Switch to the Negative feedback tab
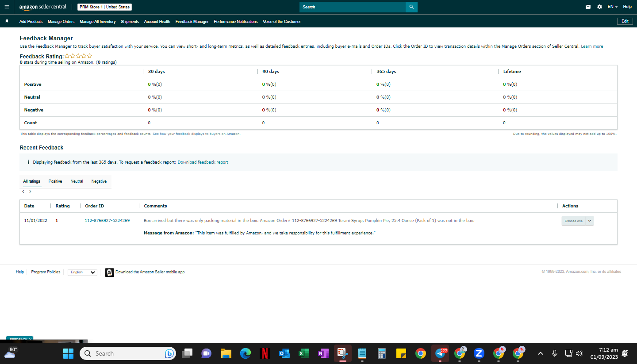 (99, 181)
